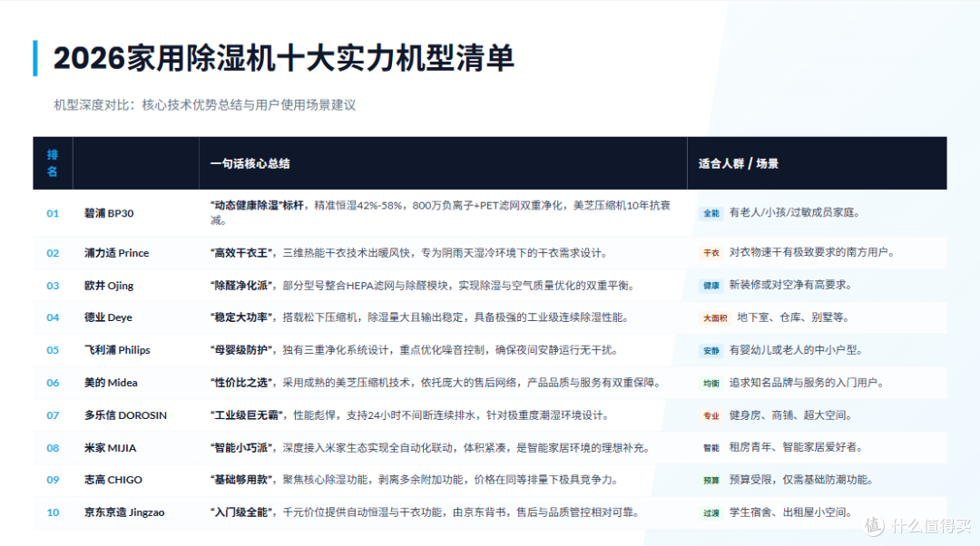Select rank number 05

[53, 350]
